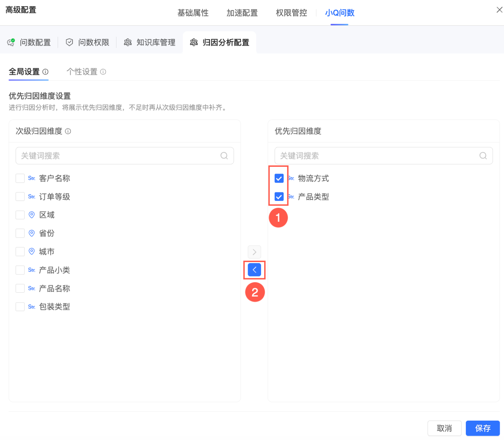Image resolution: width=504 pixels, height=440 pixels.
Task: Click the Str type icon for 包装类型
Action: click(x=32, y=307)
